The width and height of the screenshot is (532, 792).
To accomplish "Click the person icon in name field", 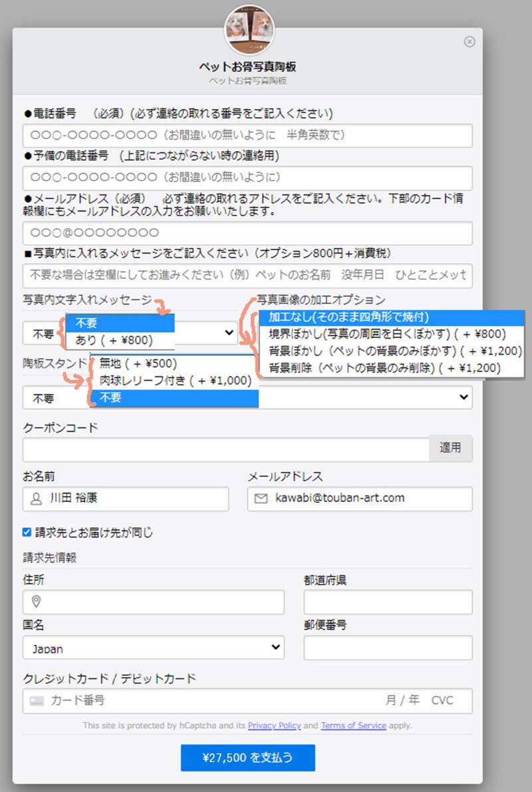I will [36, 498].
